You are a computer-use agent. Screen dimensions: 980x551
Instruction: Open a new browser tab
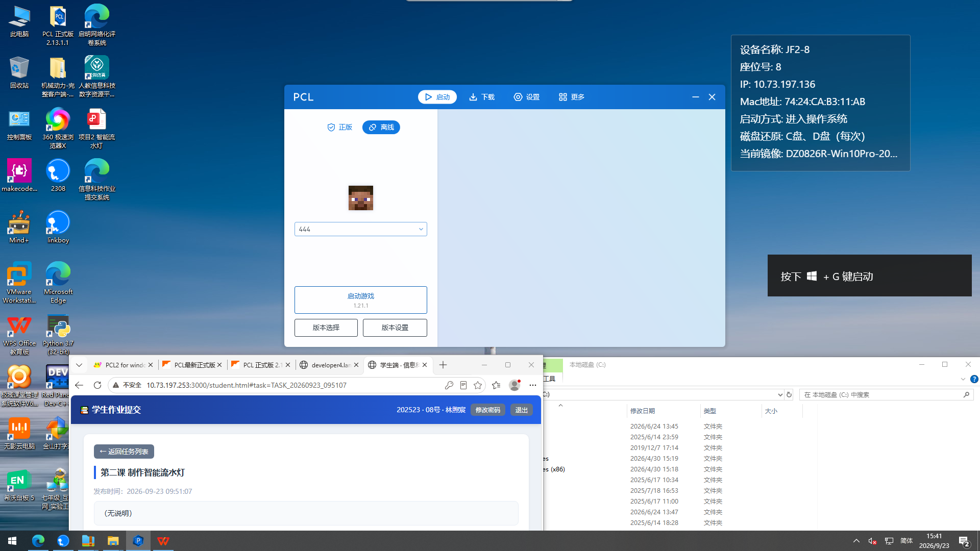[443, 365]
